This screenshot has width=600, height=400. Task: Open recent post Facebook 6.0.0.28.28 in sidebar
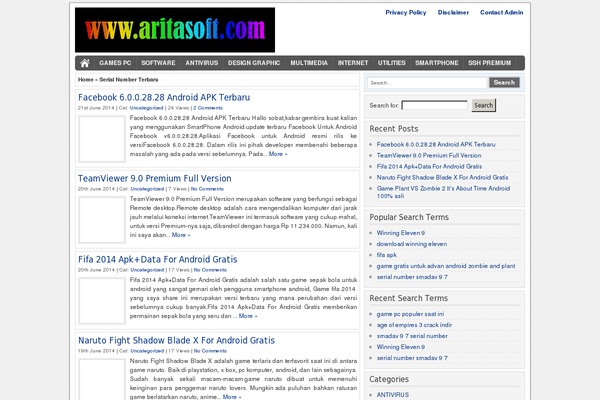436,144
